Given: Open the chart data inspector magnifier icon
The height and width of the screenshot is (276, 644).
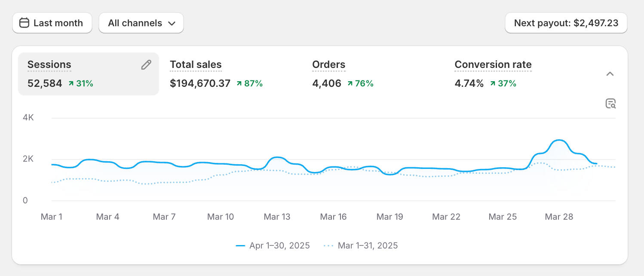Looking at the screenshot, I should [611, 104].
